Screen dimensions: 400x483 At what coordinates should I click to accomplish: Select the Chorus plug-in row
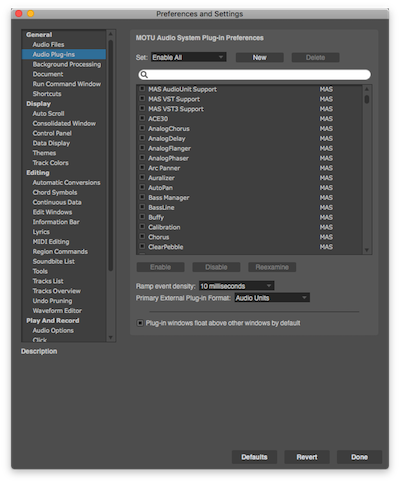click(249, 237)
